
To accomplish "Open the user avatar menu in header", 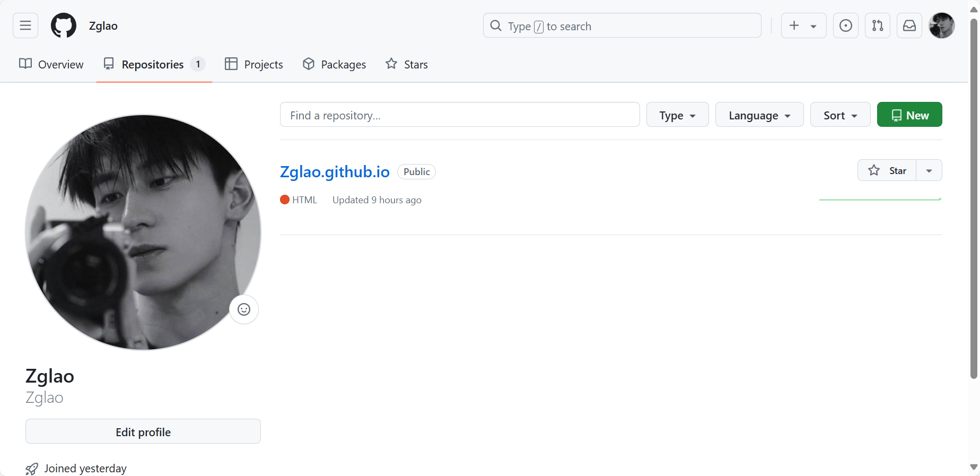I will [942, 25].
